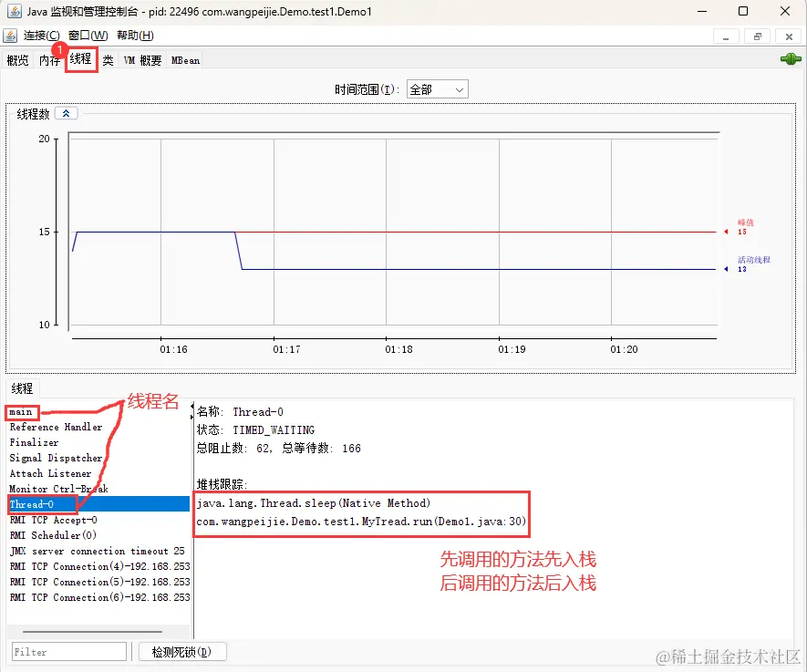This screenshot has width=807, height=672.
Task: Click the TIMED_WAITING status text
Action: pos(274,430)
